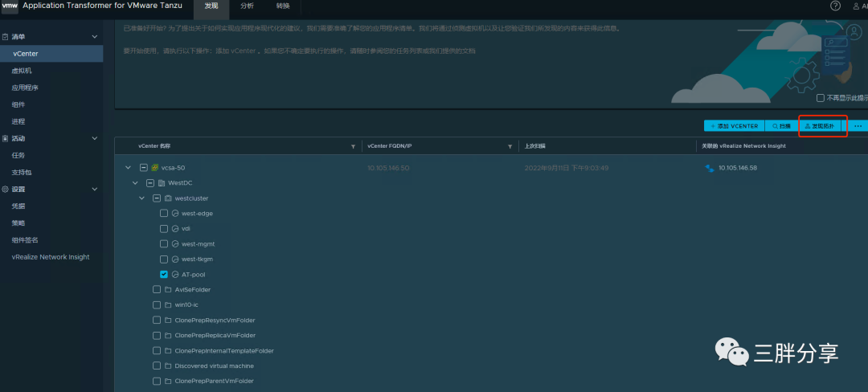Screen dimensions: 868x392
Task: Click the resource pool icon beside west-edge
Action: 175,214
